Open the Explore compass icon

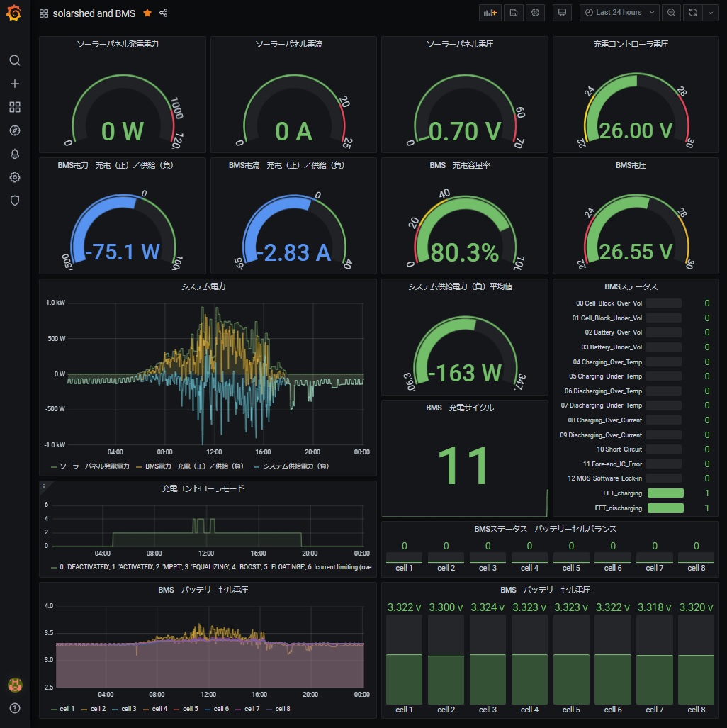pyautogui.click(x=15, y=130)
